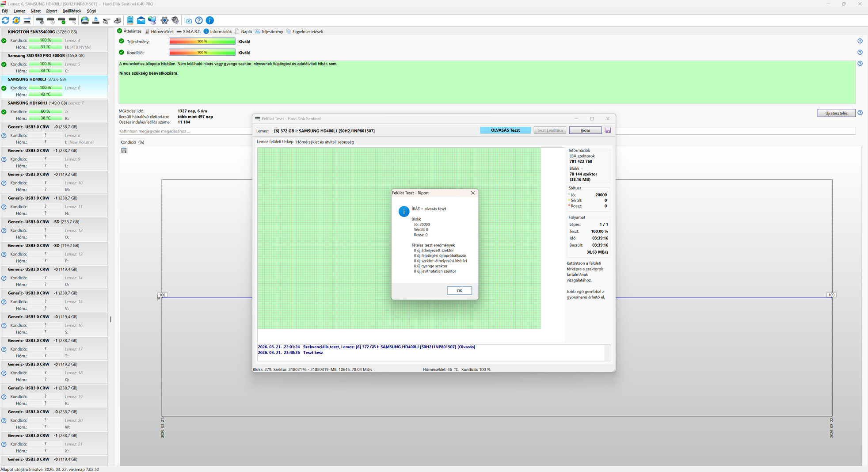Switch to the Teljesítmény tab

coord(269,31)
